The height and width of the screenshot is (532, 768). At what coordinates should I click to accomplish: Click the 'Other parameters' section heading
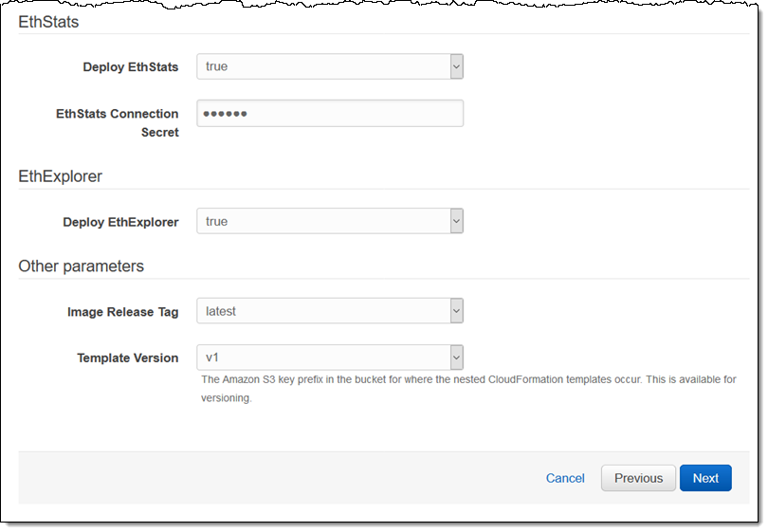pos(81,266)
